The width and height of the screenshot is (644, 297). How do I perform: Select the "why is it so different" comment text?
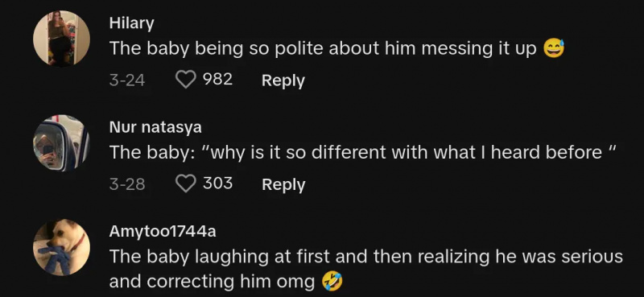click(x=363, y=153)
